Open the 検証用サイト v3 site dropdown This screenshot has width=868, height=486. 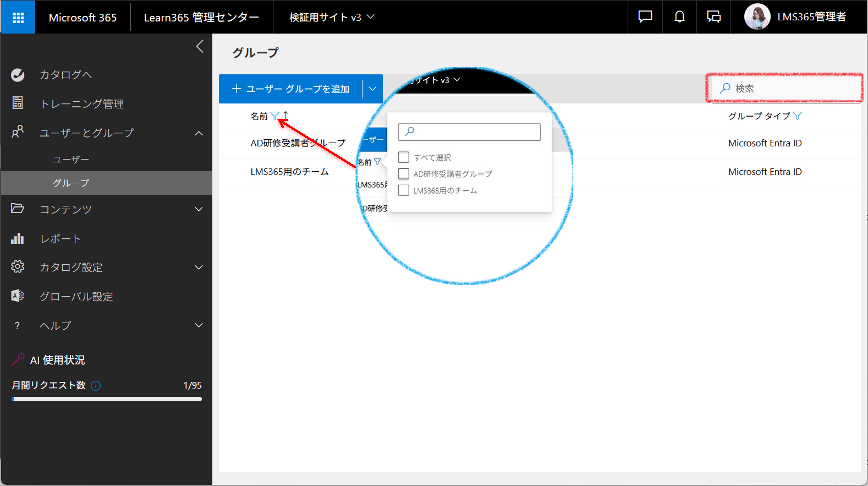coord(332,17)
